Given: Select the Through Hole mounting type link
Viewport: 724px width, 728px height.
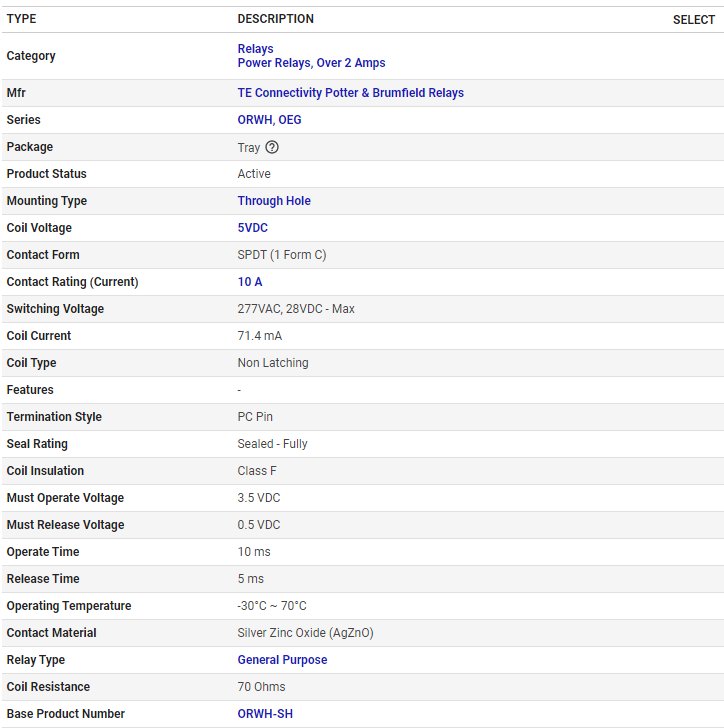Looking at the screenshot, I should tap(274, 201).
